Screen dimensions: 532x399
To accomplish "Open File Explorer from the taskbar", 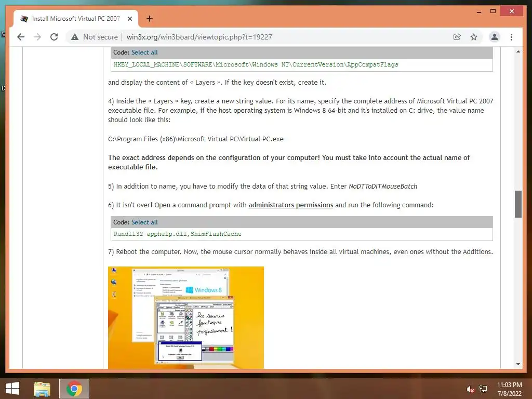I will coord(42,389).
